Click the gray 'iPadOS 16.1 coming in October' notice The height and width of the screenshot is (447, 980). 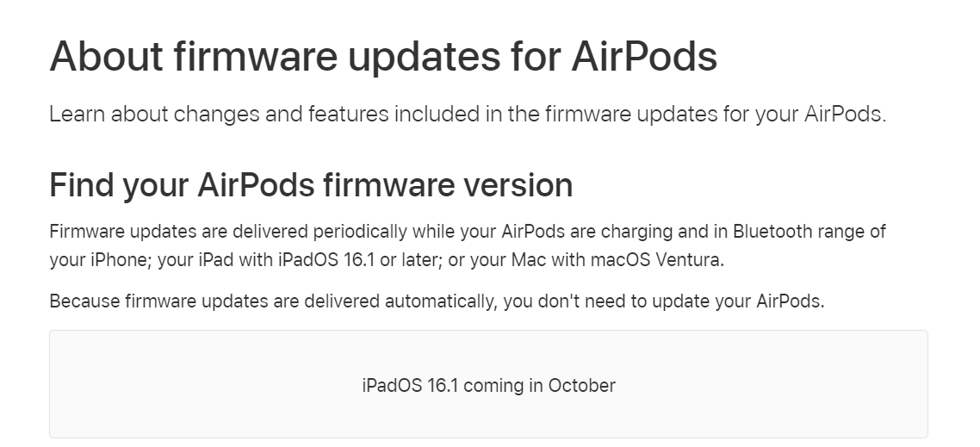pos(488,385)
